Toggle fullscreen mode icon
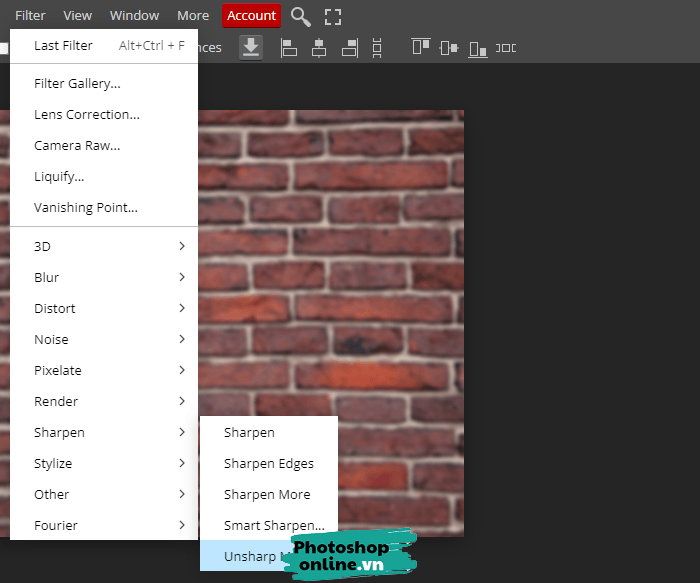700x583 pixels. point(333,16)
